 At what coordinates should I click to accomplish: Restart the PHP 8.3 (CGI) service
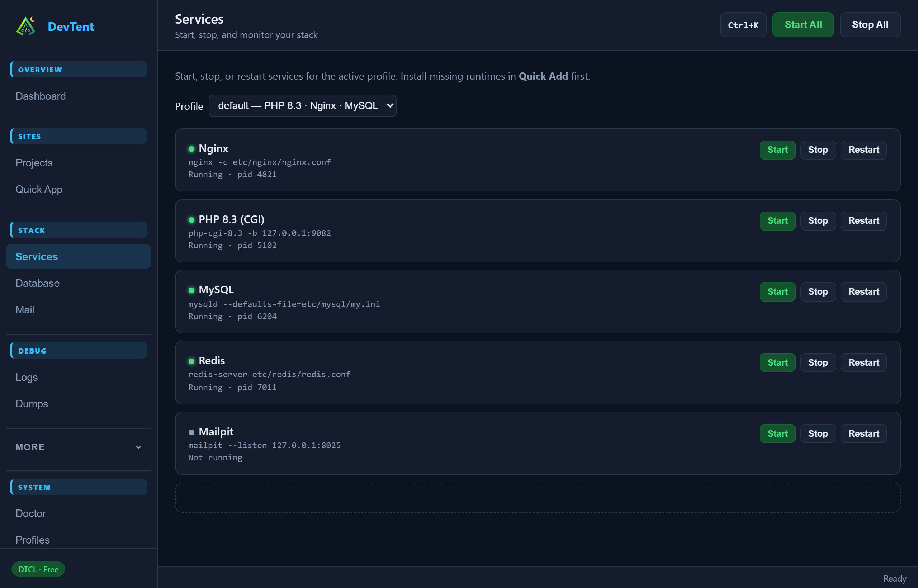[x=864, y=221]
